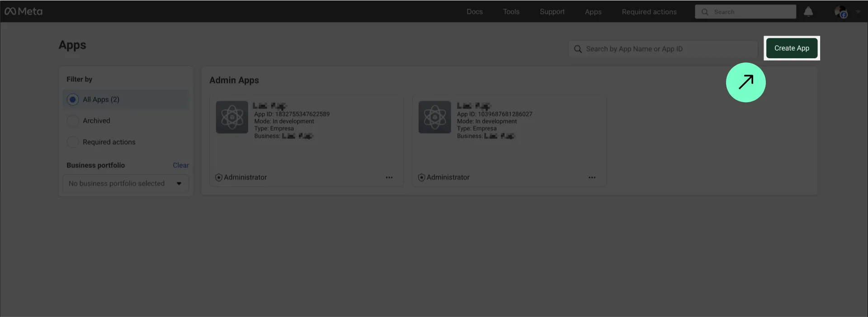The image size is (868, 317).
Task: Select the Required actions radio filter
Action: pyautogui.click(x=73, y=142)
